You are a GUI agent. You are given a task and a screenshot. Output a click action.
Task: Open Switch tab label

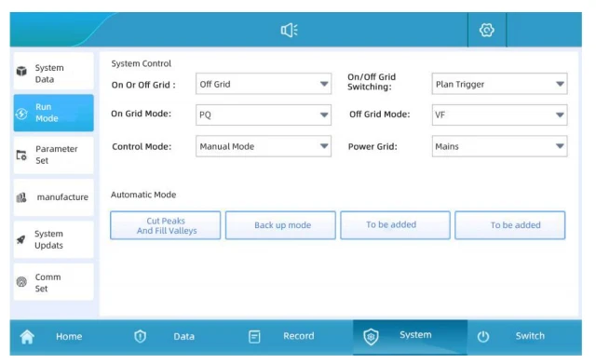point(530,336)
